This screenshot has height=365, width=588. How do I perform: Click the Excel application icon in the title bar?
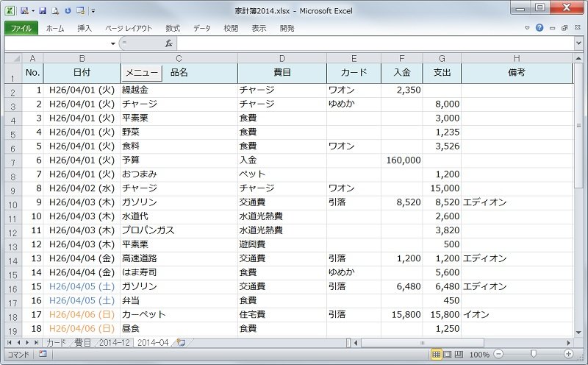pyautogui.click(x=10, y=10)
